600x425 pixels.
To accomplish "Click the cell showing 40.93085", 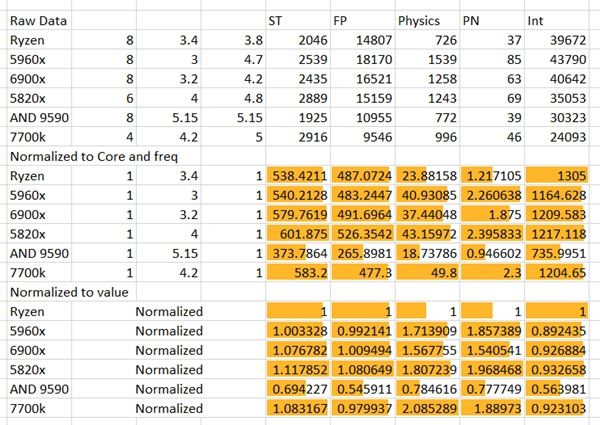I will [x=427, y=195].
